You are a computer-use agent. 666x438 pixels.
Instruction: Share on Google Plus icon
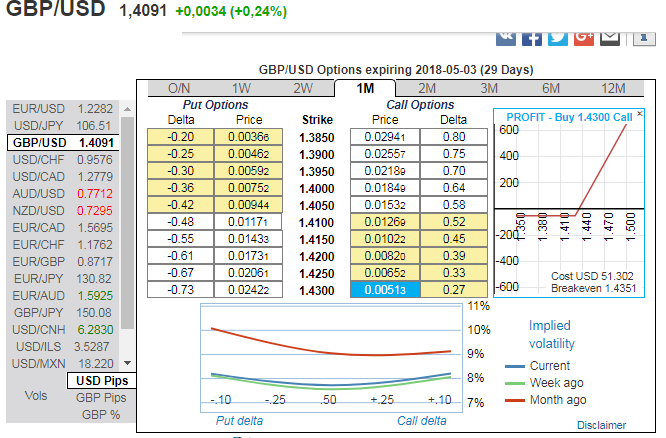pyautogui.click(x=584, y=39)
